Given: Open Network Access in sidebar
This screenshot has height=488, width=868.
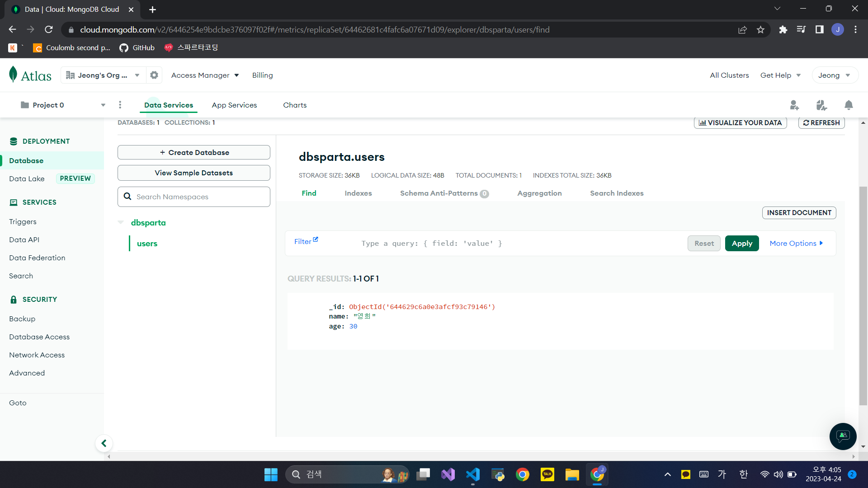Looking at the screenshot, I should coord(37,355).
